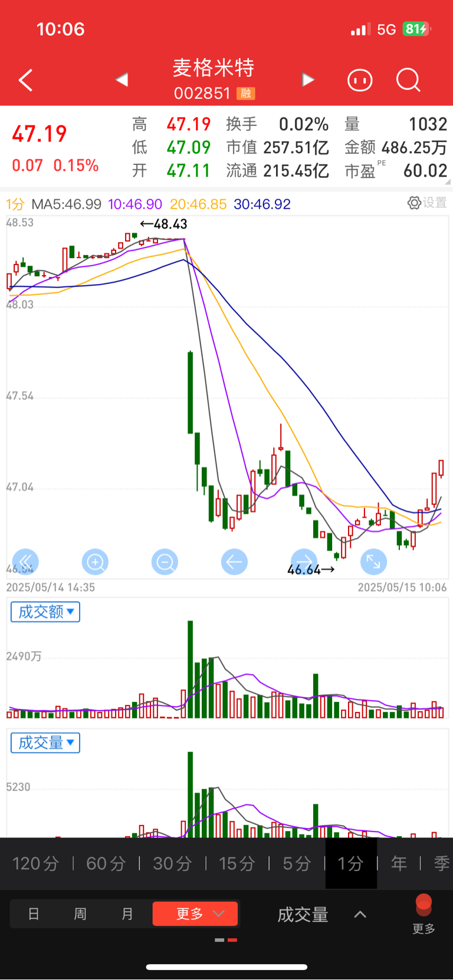453x980 pixels.
Task: Tap the blue 30:46.92 MA label
Action: (262, 204)
